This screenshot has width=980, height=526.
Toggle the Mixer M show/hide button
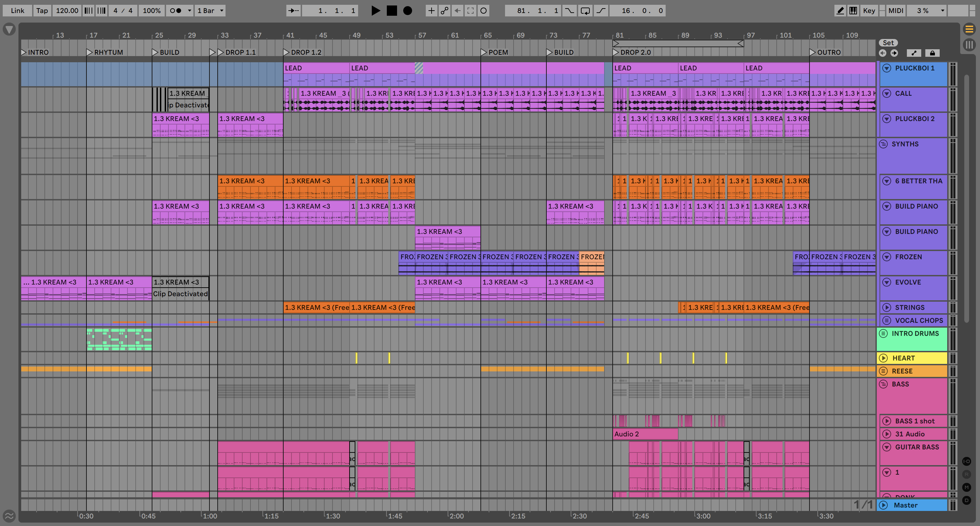coord(967,487)
